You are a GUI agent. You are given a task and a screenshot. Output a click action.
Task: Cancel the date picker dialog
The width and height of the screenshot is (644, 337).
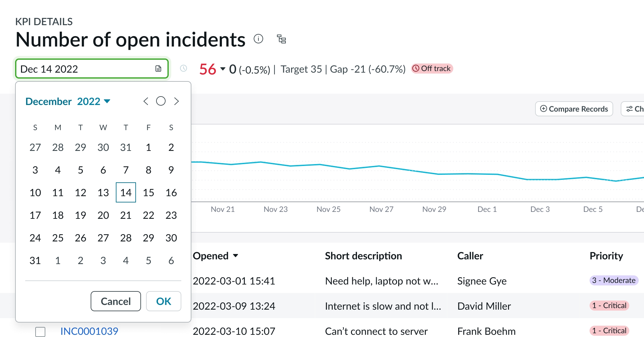click(x=116, y=301)
